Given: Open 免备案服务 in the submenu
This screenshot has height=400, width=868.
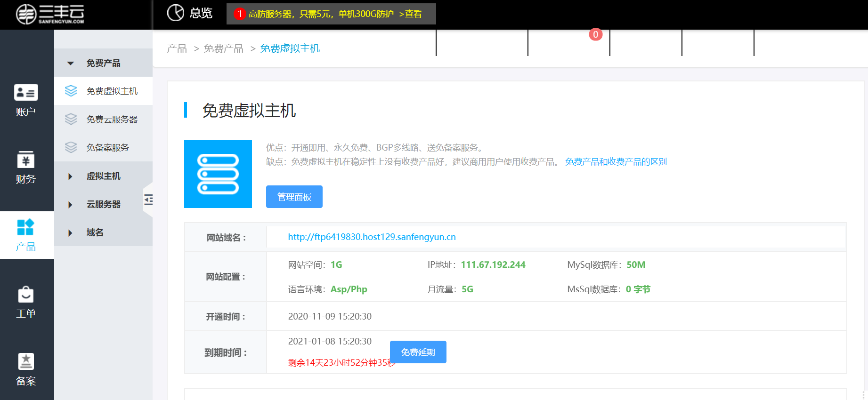Looking at the screenshot, I should 103,147.
